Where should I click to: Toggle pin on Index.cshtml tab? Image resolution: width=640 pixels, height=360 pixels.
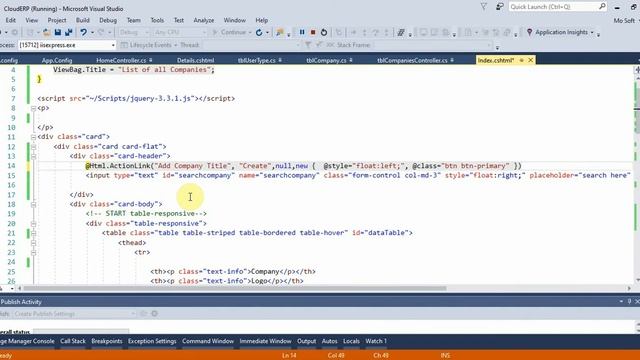521,60
